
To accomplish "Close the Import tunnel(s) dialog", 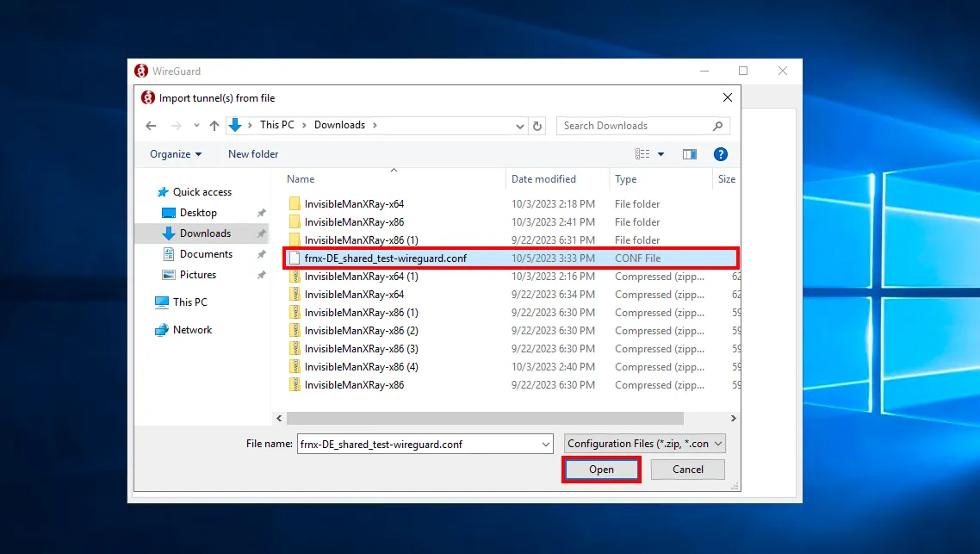I will tap(728, 97).
